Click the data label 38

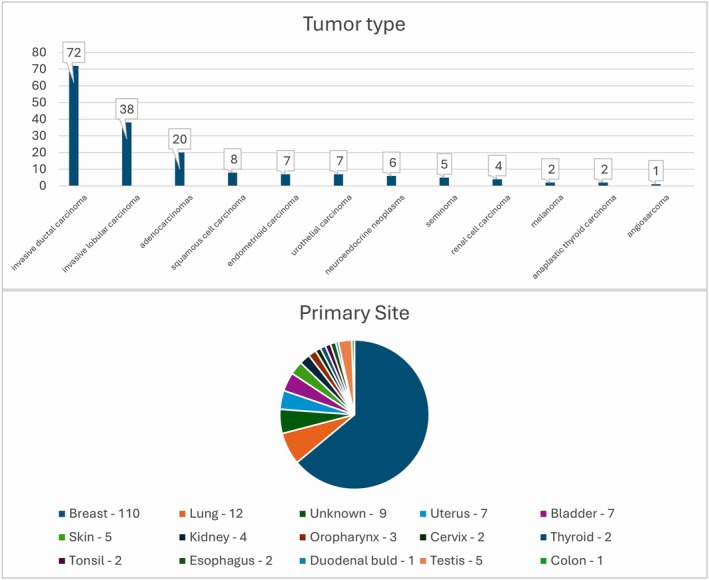tap(127, 109)
